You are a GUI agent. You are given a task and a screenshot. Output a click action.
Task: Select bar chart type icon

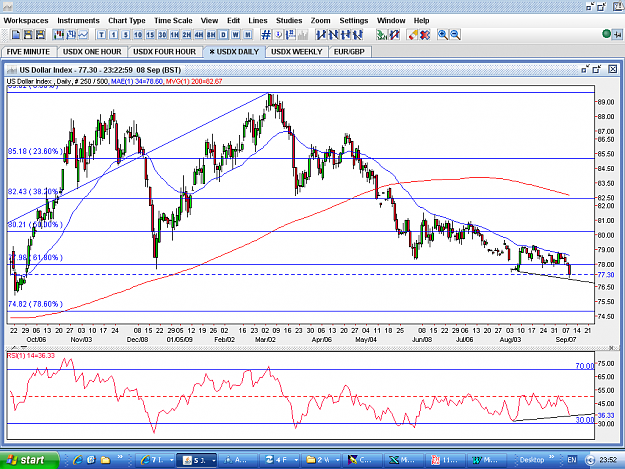click(71, 35)
